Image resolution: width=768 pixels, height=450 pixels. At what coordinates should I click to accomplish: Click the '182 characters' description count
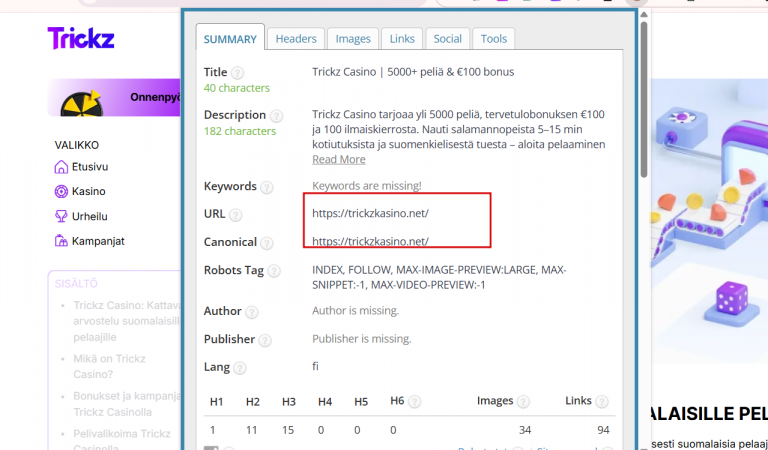tap(240, 131)
